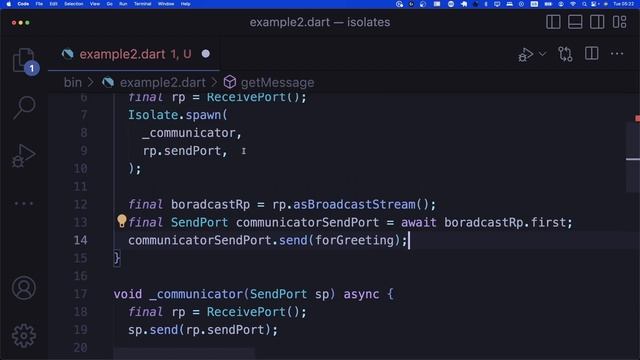Toggle the secondary side bar layout button
The image size is (640, 360).
[597, 22]
